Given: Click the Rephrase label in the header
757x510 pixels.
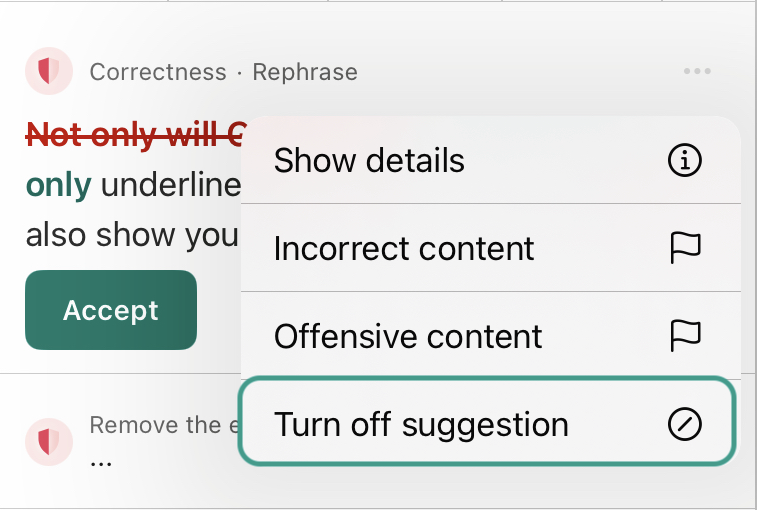Looking at the screenshot, I should click(305, 72).
